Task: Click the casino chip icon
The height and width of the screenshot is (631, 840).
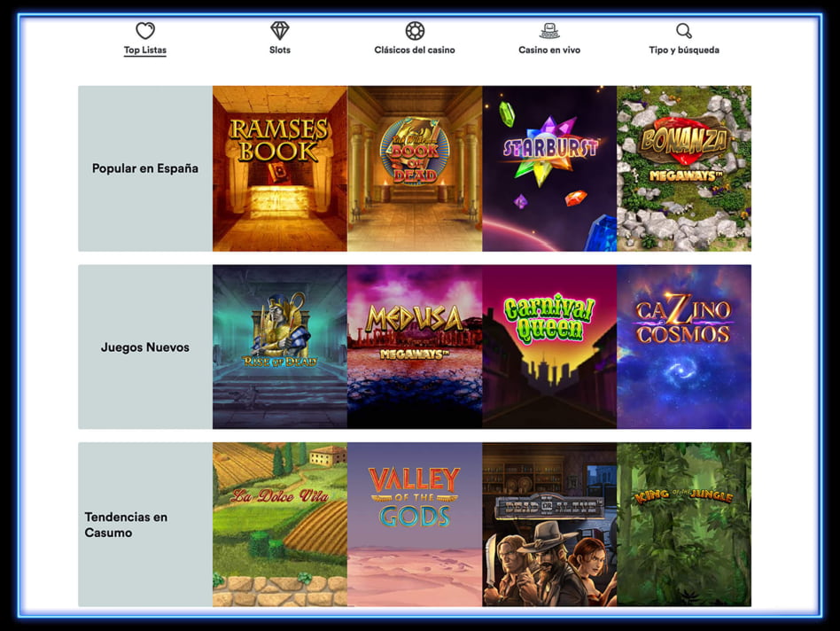Action: point(415,31)
